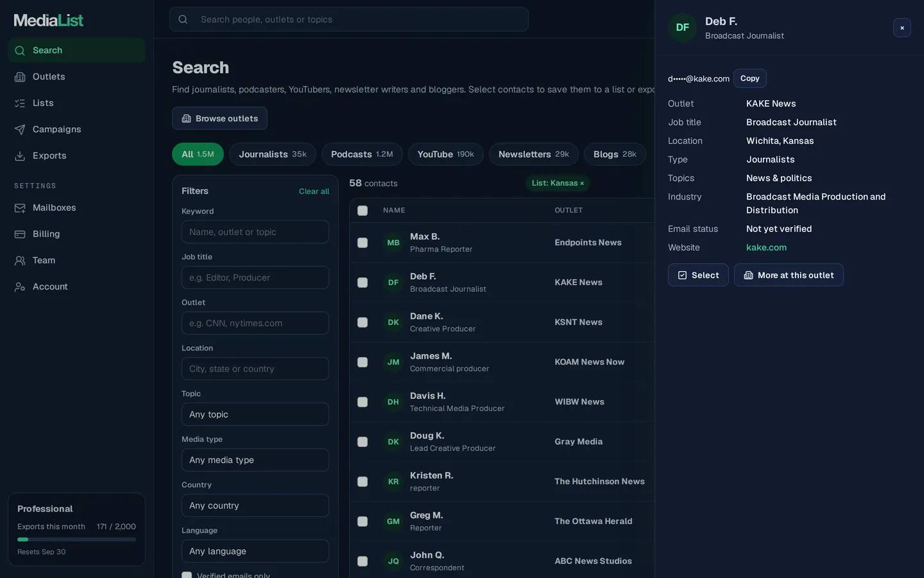
Task: Open the Language dropdown
Action: (255, 551)
